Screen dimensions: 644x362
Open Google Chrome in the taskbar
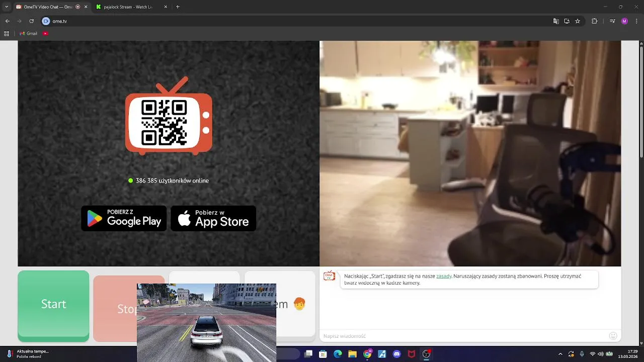point(367,354)
